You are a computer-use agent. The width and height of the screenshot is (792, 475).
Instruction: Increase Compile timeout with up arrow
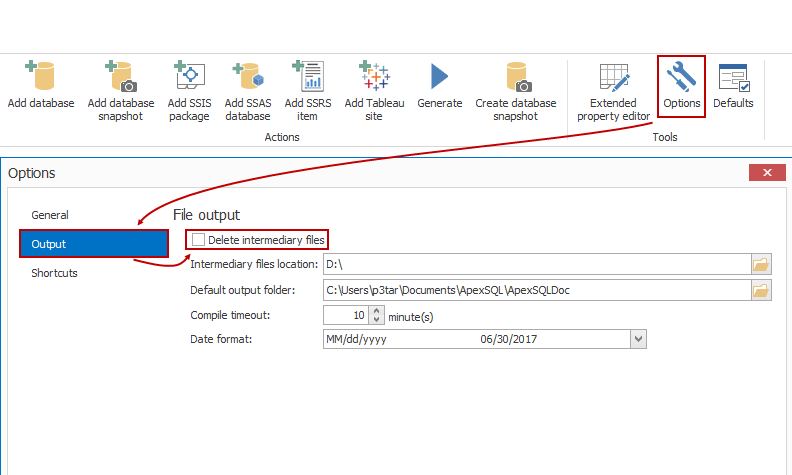pyautogui.click(x=376, y=310)
